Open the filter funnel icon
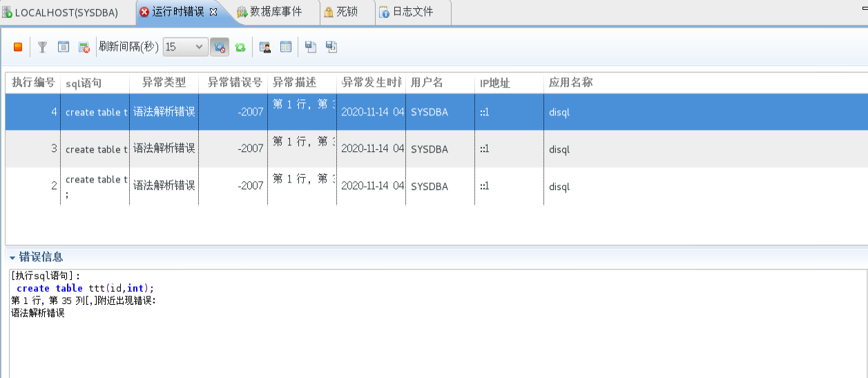This screenshot has width=868, height=378. [43, 47]
